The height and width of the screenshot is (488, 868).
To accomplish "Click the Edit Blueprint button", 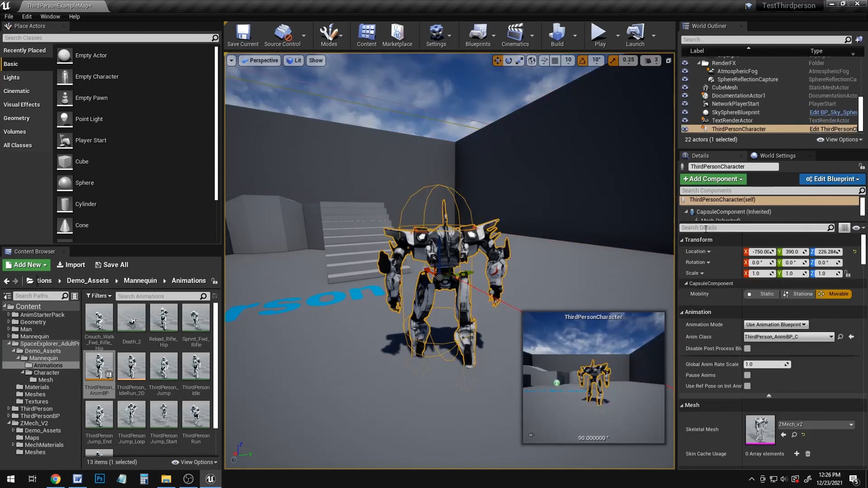I will tap(832, 179).
